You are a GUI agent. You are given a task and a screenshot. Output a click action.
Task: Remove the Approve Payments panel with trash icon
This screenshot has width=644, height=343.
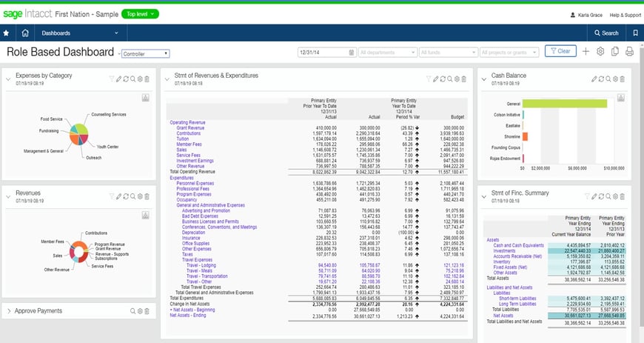coord(147,311)
